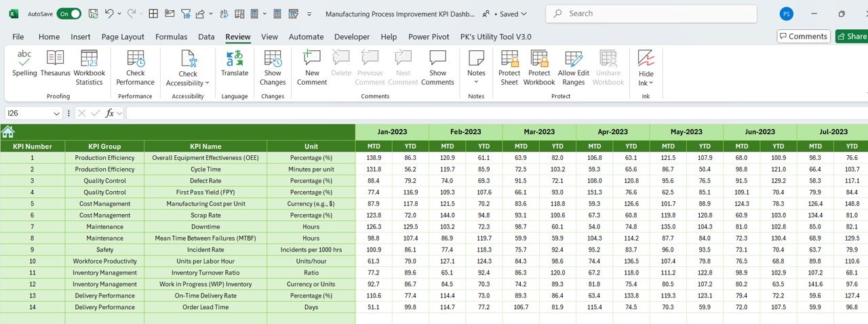Expand the Check Accessibility dropdown arrow
868x324 pixels.
(207, 83)
